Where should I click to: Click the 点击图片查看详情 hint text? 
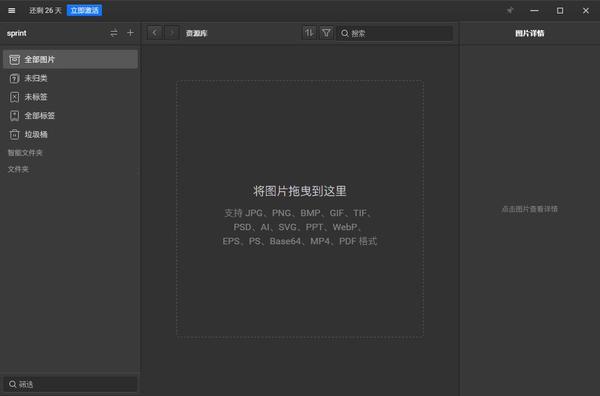[x=530, y=209]
